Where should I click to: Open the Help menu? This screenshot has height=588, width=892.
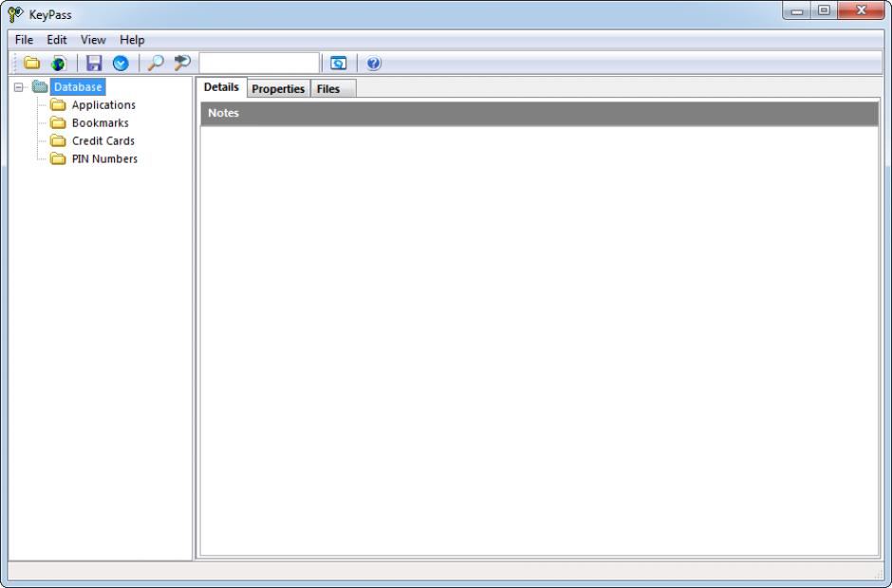tap(132, 40)
